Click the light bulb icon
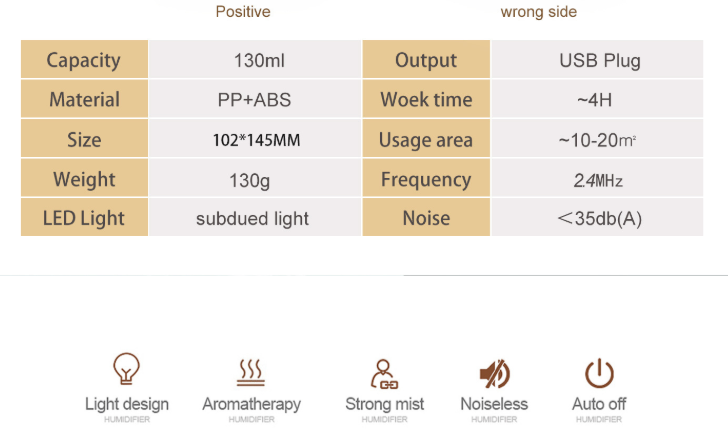Screen dimensions: 728x440 point(126,369)
